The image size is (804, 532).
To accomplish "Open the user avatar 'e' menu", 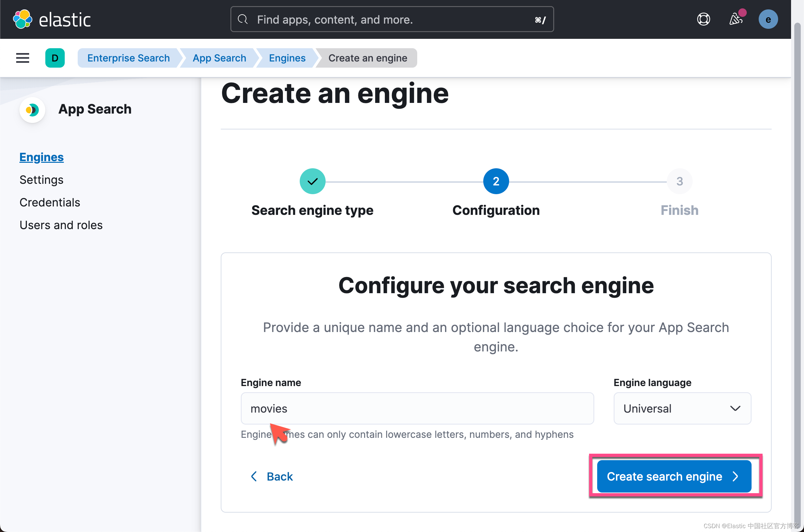I will [x=768, y=19].
